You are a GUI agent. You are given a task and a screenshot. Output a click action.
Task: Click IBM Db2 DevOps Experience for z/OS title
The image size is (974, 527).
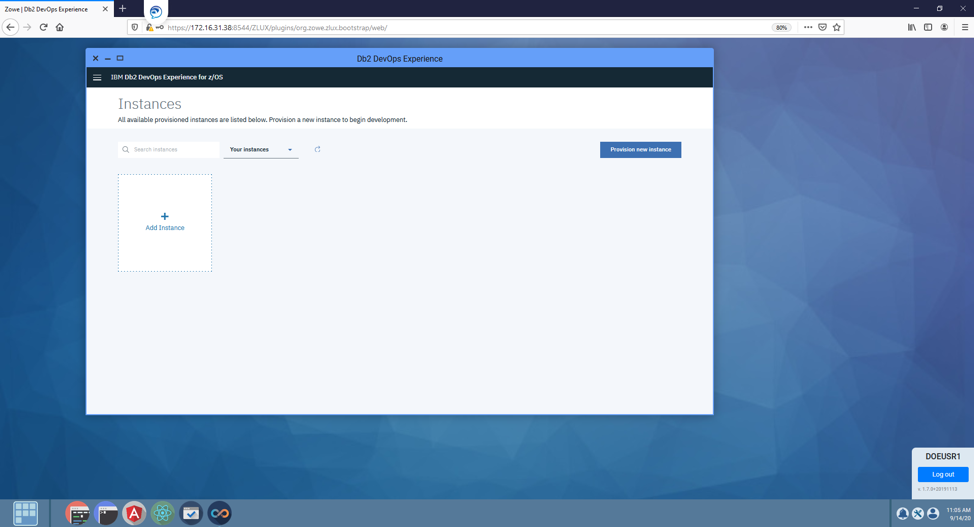pyautogui.click(x=166, y=77)
